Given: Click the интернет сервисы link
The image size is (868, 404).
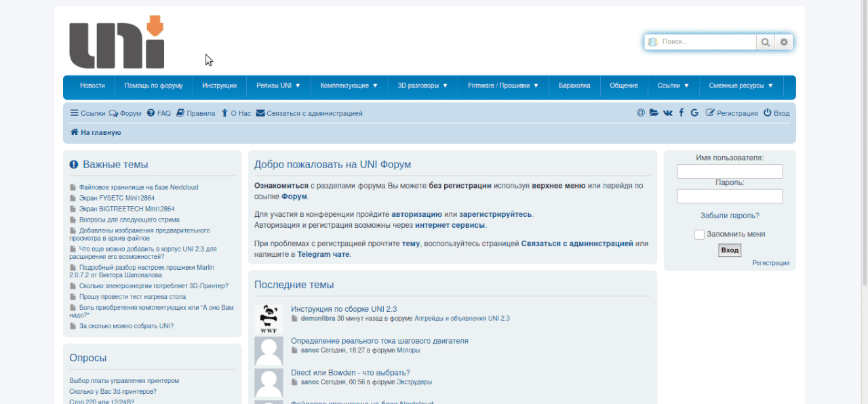Looking at the screenshot, I should click(450, 225).
